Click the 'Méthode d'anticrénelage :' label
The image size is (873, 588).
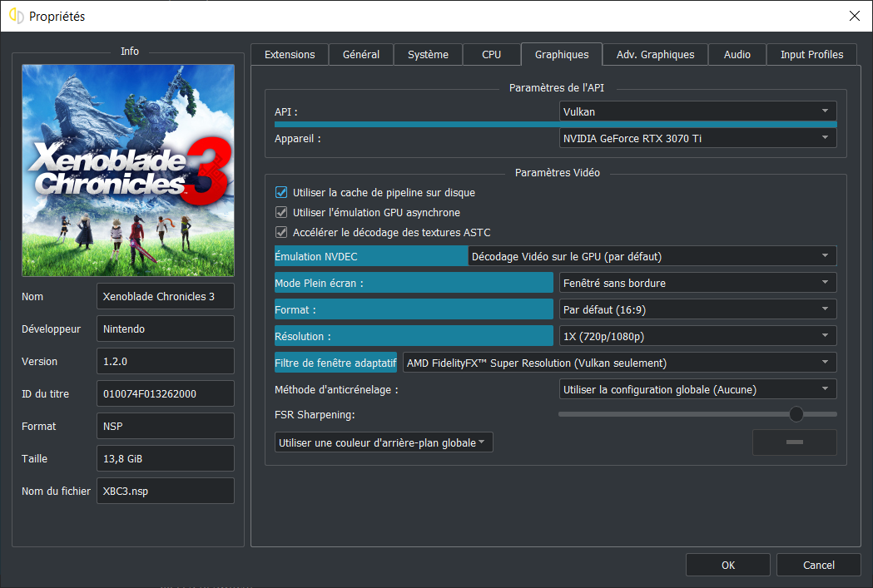pyautogui.click(x=336, y=389)
